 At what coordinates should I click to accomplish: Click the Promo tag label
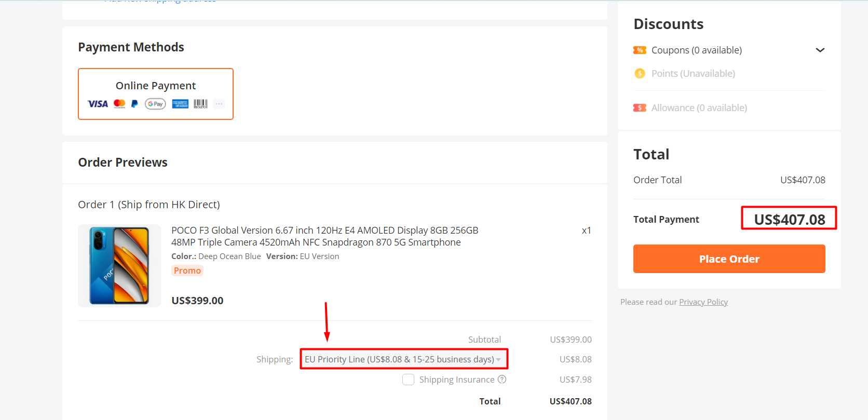coord(187,270)
